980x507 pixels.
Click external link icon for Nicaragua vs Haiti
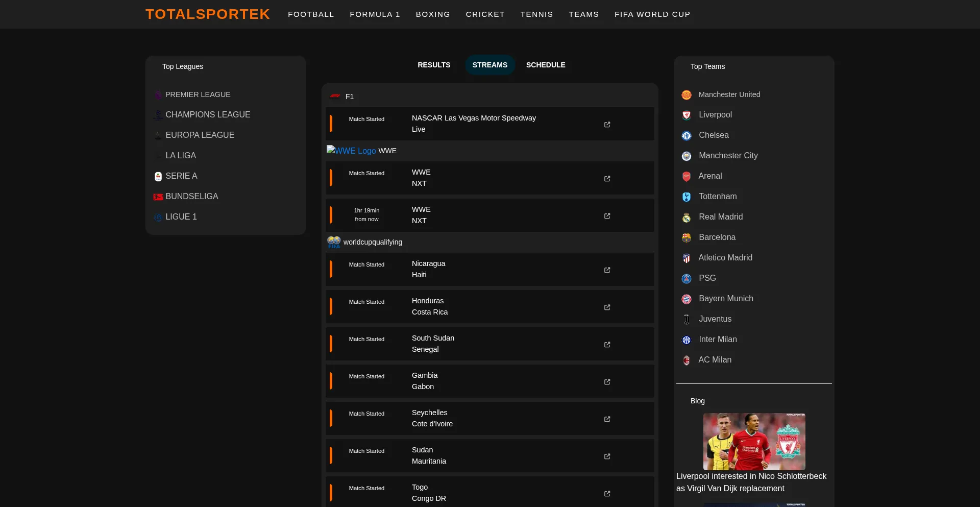[x=607, y=270]
